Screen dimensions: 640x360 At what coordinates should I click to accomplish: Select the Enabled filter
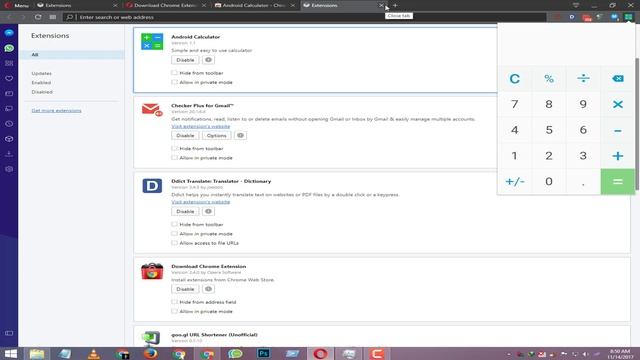point(41,82)
